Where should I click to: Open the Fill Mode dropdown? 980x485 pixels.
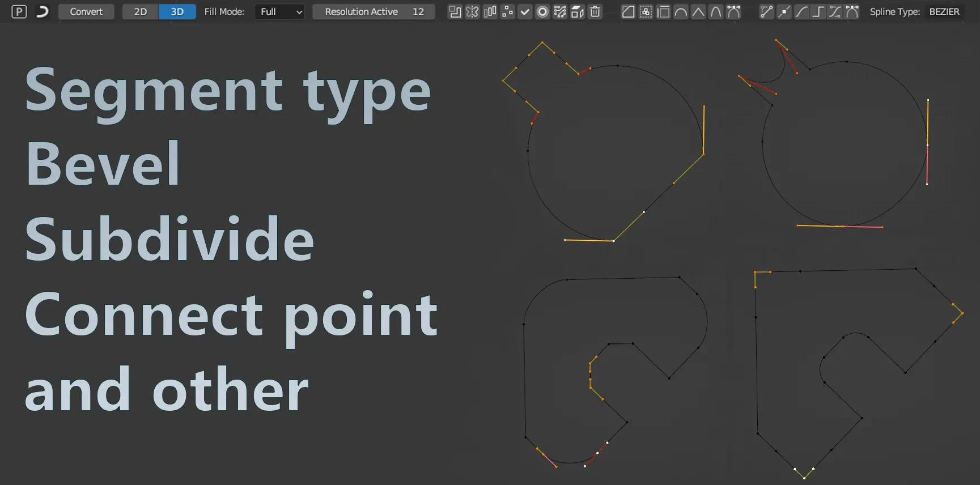(279, 11)
